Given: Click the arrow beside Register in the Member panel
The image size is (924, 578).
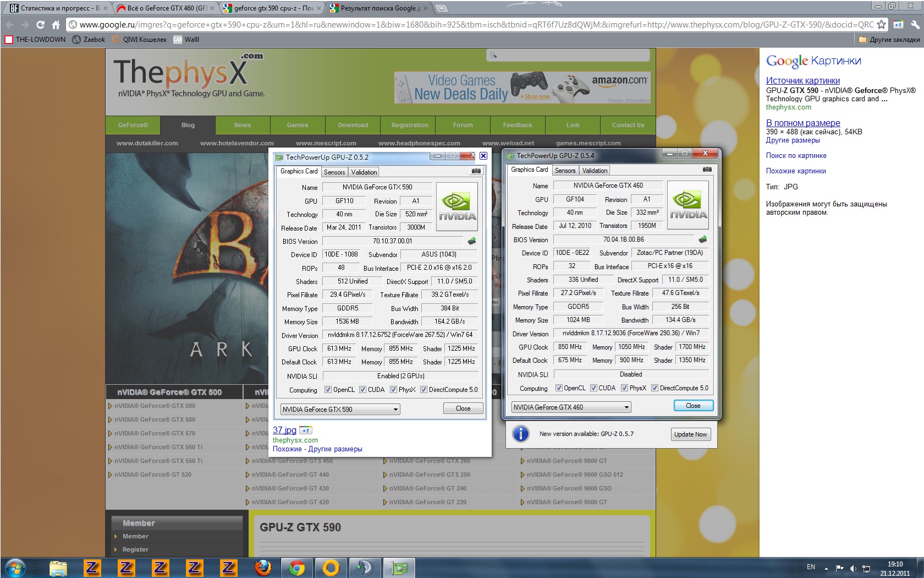Looking at the screenshot, I should click(116, 549).
